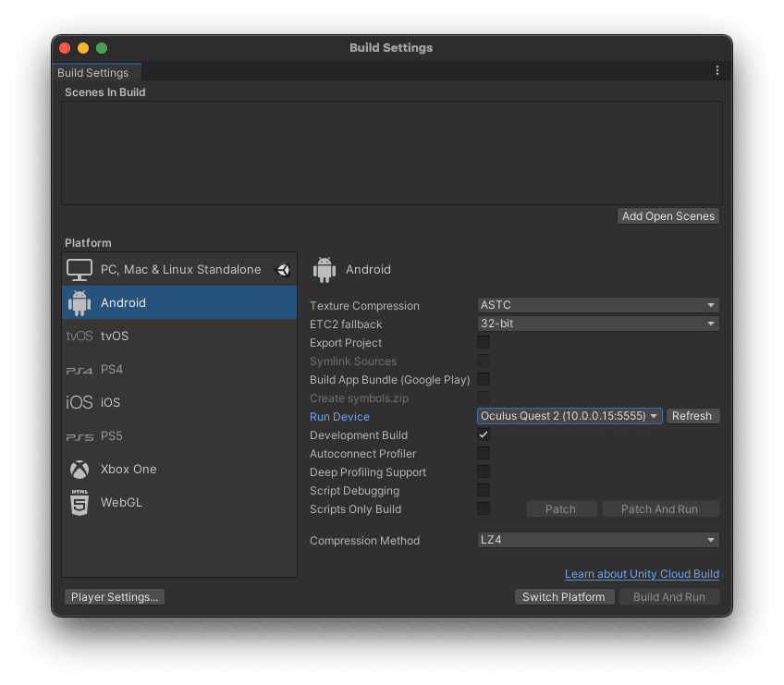This screenshot has width=784, height=685.
Task: Click the Android header icon in details panel
Action: (325, 270)
